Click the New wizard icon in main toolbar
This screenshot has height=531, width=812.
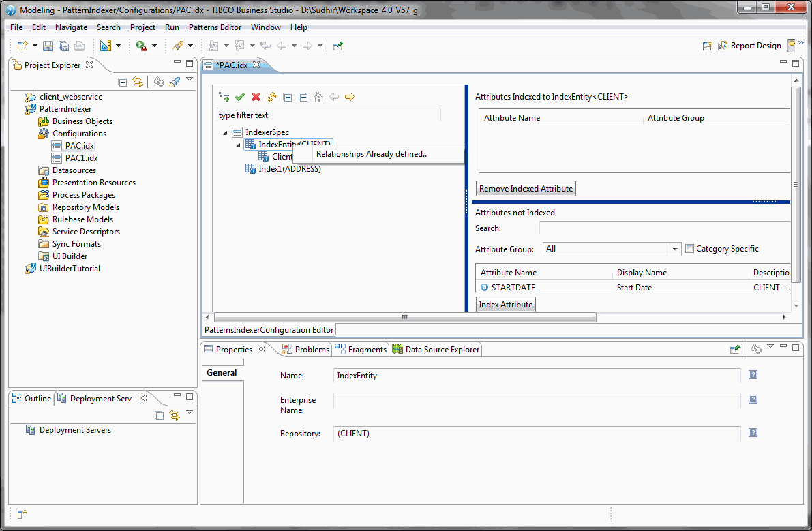click(x=22, y=46)
